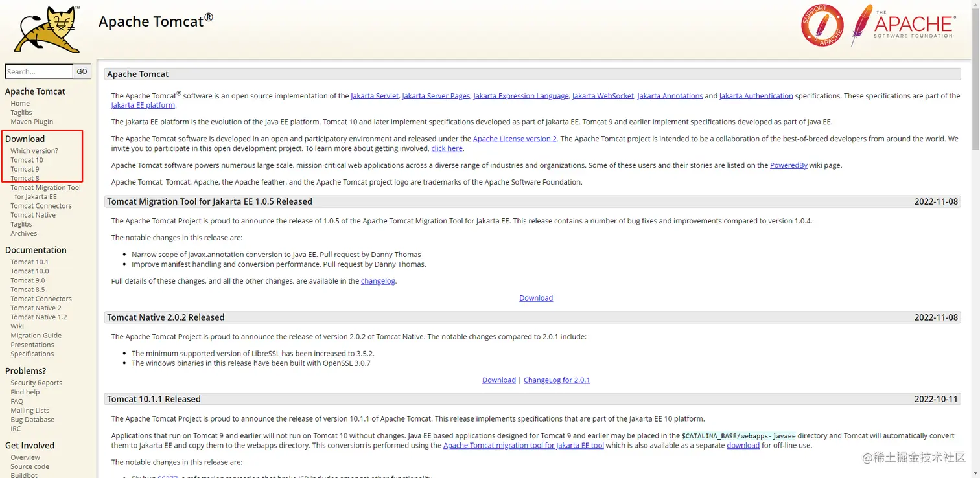Open Wiki sidebar link
This screenshot has width=980, height=478.
[x=17, y=326]
